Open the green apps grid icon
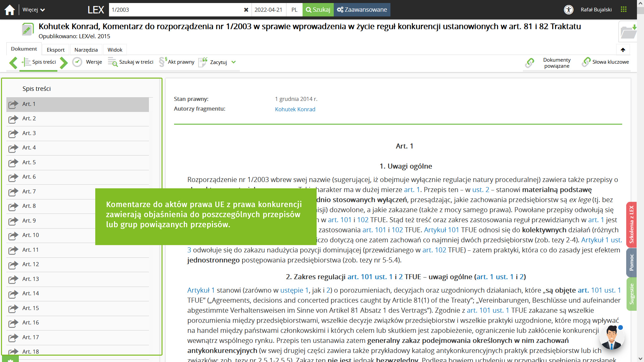This screenshot has height=362, width=644. tap(624, 9)
